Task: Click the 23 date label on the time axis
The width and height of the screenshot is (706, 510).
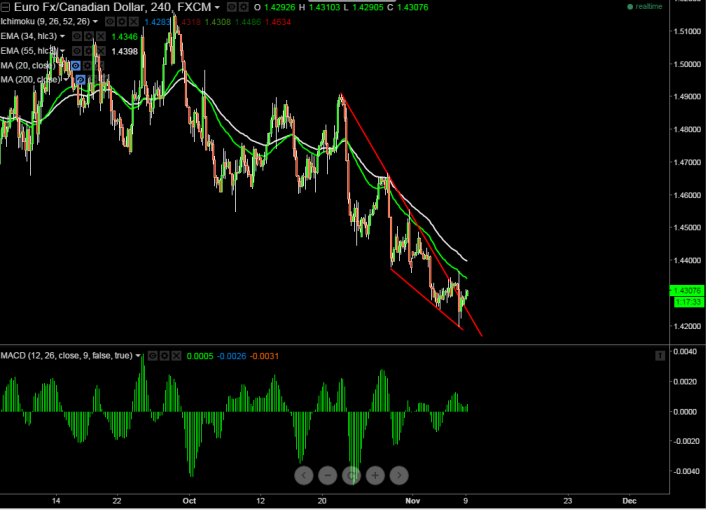Action: [x=568, y=501]
